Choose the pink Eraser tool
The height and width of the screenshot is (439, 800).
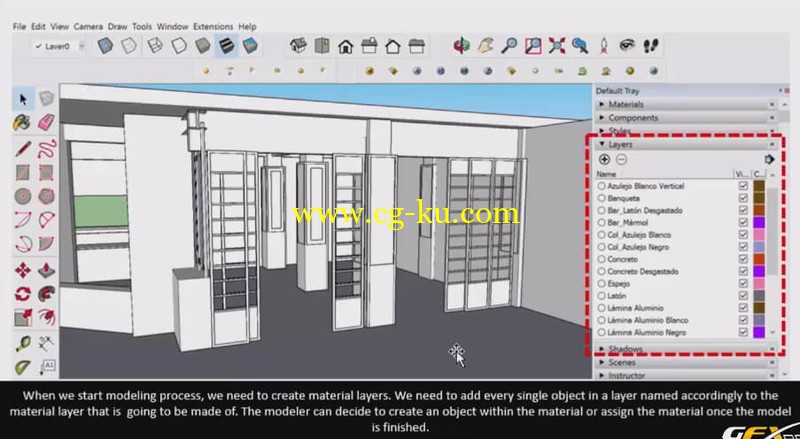[x=46, y=122]
